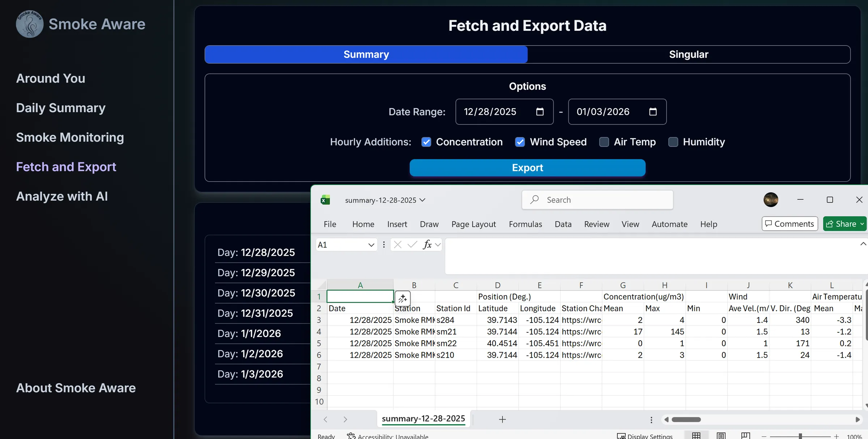Open the Formulas ribbon tab
The width and height of the screenshot is (868, 439).
[x=525, y=224]
